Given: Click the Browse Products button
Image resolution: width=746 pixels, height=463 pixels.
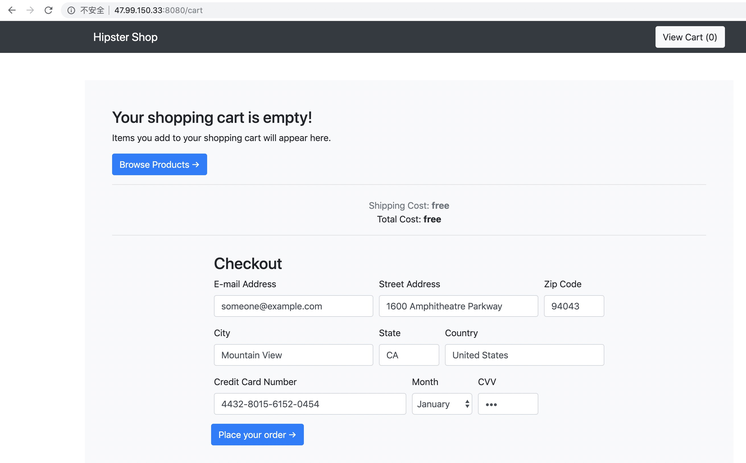Looking at the screenshot, I should click(159, 165).
